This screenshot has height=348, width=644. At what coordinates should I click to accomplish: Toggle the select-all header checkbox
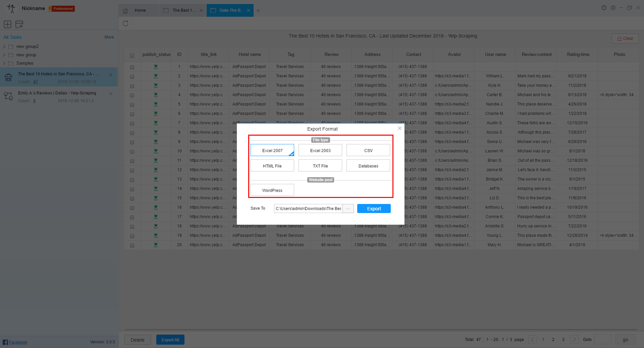(132, 56)
